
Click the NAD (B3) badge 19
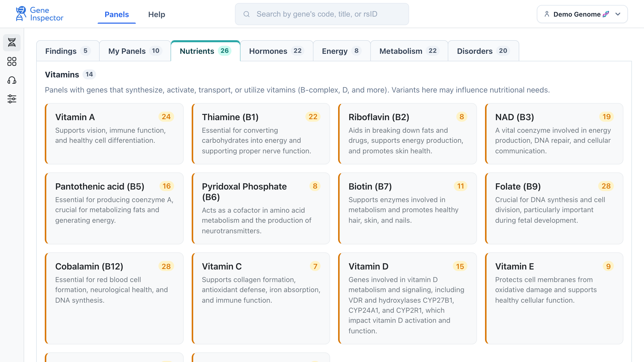607,117
